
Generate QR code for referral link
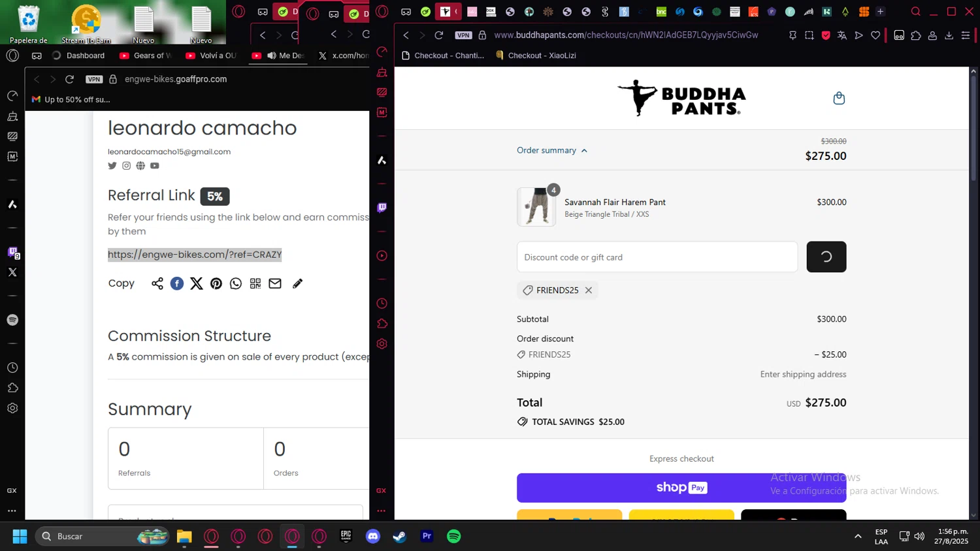[255, 283]
